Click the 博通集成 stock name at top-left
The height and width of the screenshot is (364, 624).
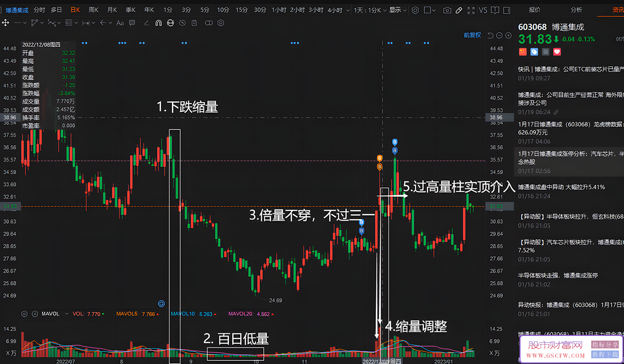point(17,10)
